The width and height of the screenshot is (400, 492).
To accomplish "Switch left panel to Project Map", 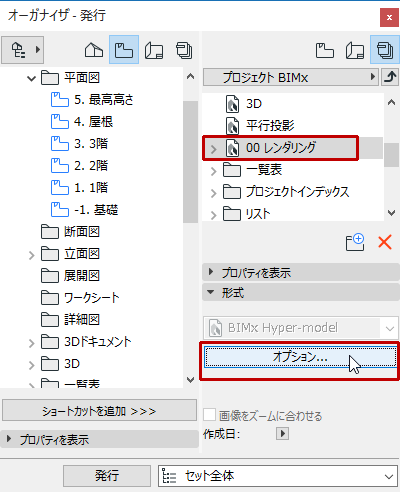I will 94,50.
